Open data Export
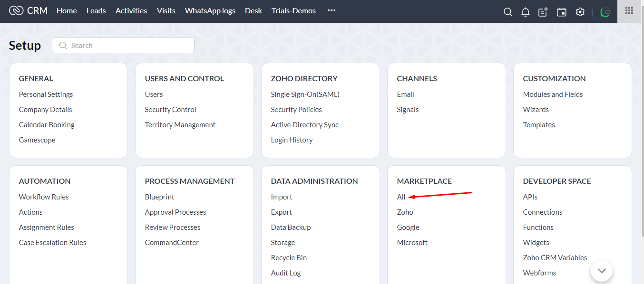Viewport: 644px width, 284px height. tap(282, 212)
